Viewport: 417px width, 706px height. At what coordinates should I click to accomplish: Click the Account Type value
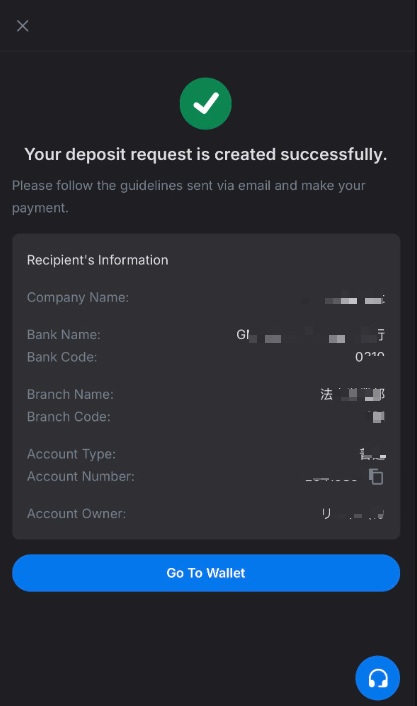(x=373, y=454)
